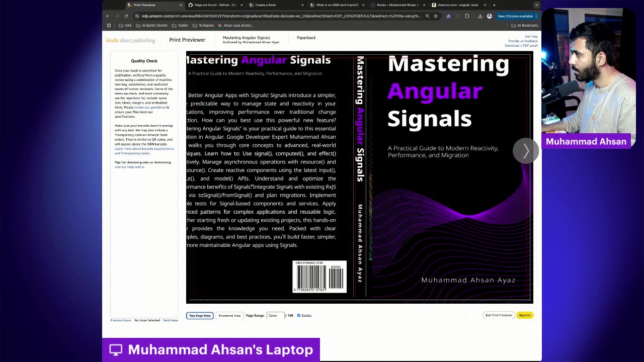Image resolution: width=644 pixels, height=362 pixels.
Task: Click the Chrome three-dot menu
Action: [x=536, y=16]
